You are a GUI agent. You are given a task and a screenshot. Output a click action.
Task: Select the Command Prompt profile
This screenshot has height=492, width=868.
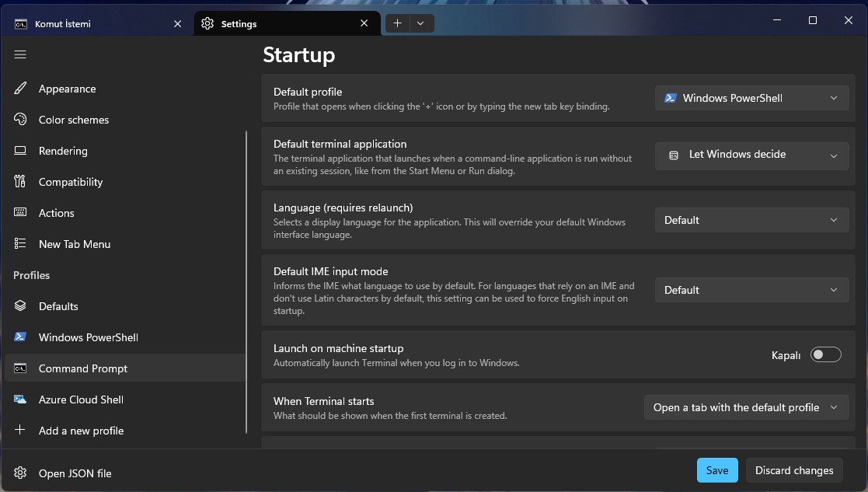[x=124, y=368]
